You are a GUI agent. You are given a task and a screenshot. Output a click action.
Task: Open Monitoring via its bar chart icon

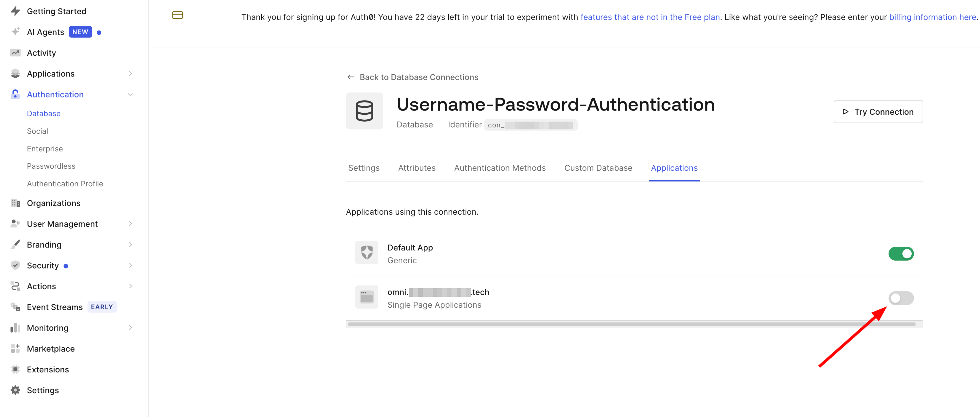coord(15,328)
